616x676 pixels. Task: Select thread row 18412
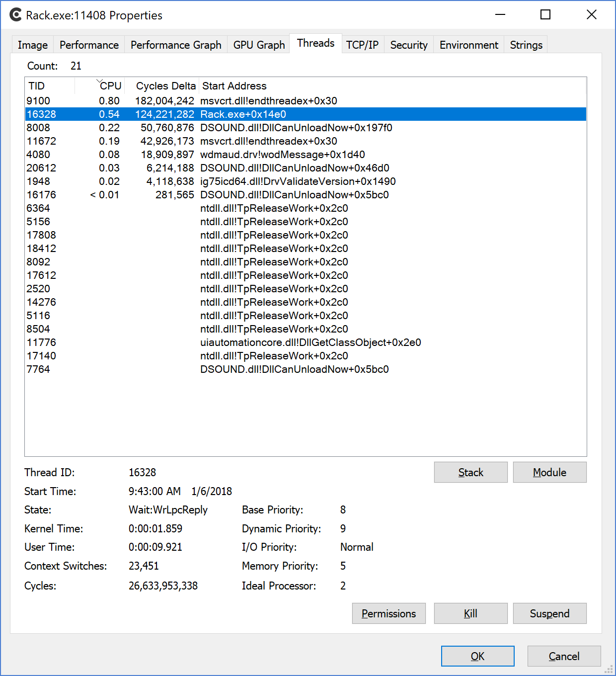tap(306, 249)
